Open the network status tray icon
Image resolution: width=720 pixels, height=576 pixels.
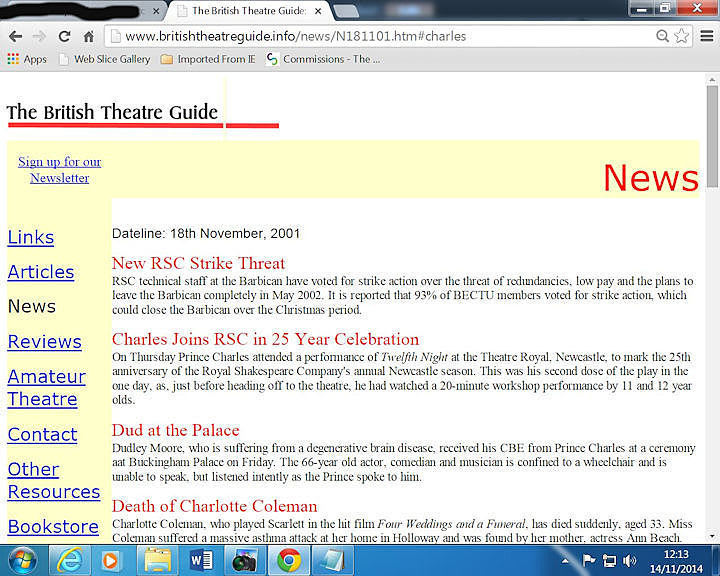[x=609, y=560]
